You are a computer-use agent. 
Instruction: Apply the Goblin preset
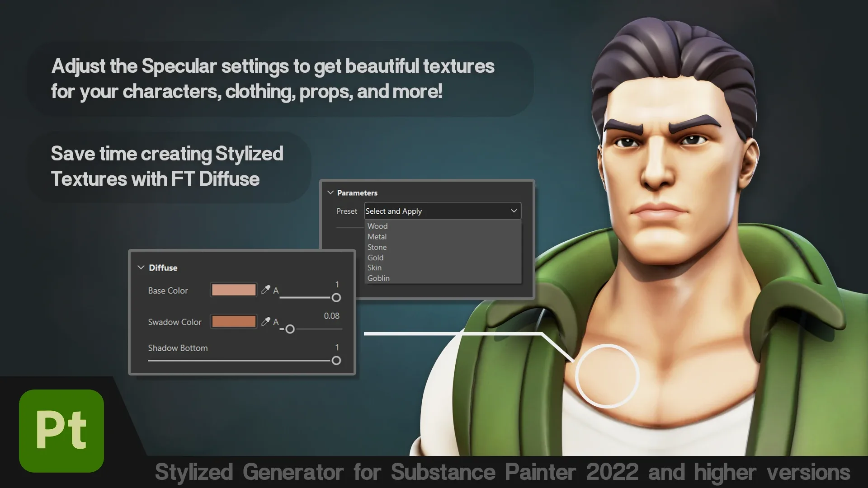(378, 278)
